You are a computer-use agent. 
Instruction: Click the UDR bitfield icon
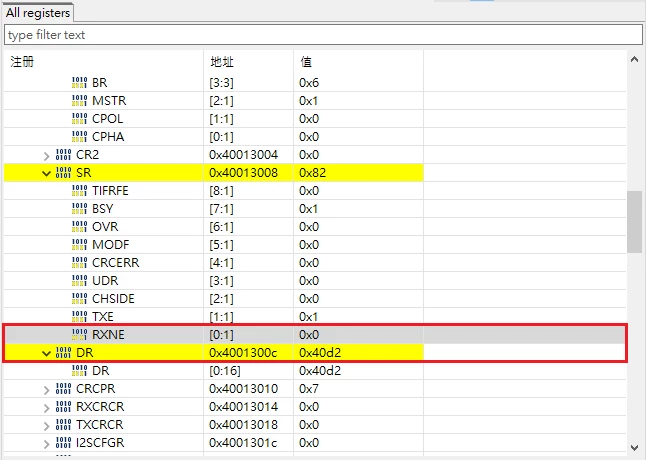80,280
